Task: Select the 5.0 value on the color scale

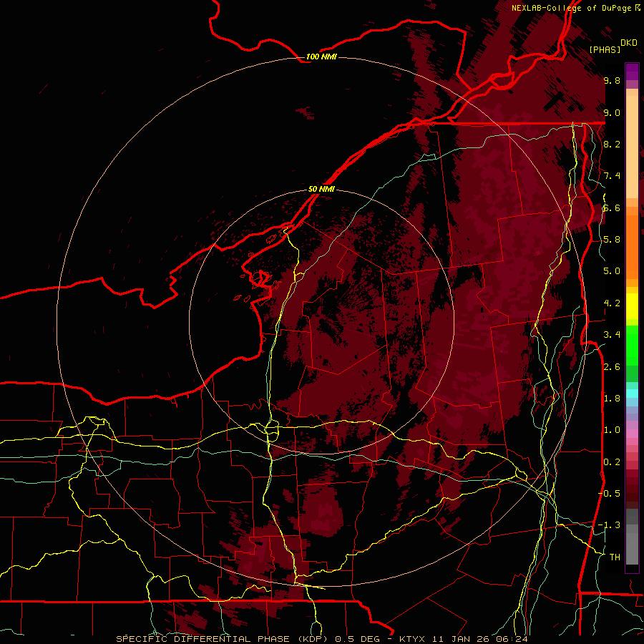Action: click(612, 271)
